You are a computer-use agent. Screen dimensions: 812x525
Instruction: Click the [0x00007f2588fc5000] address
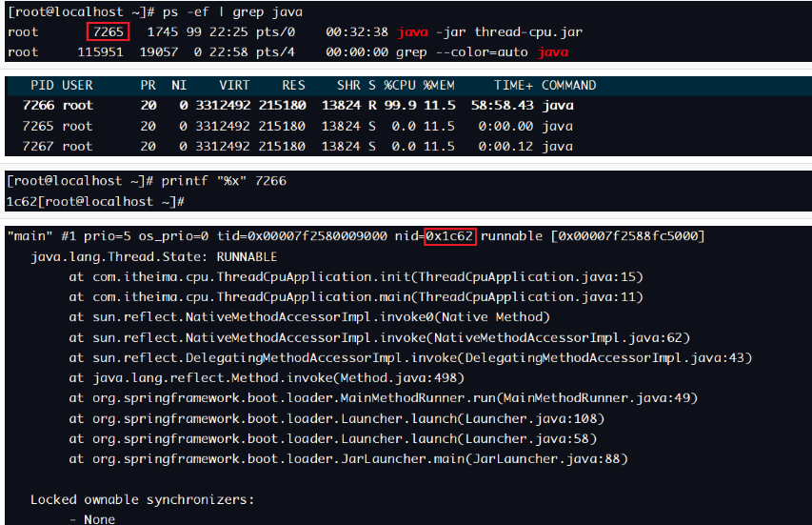click(627, 236)
